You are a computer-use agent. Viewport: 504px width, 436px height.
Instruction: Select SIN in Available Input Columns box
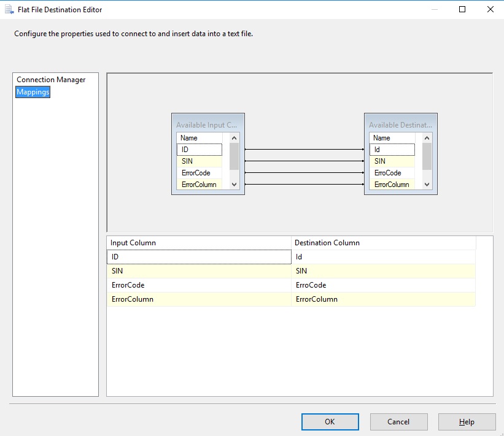[x=200, y=161]
